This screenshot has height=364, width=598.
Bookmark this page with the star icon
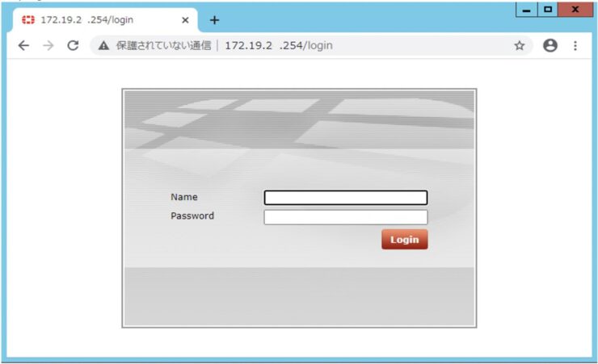519,46
